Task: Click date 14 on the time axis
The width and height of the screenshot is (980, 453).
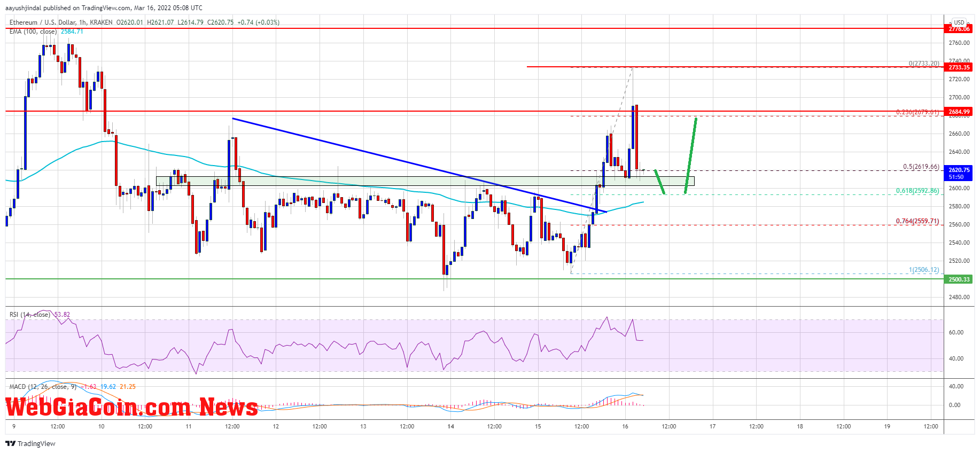Action: point(450,426)
